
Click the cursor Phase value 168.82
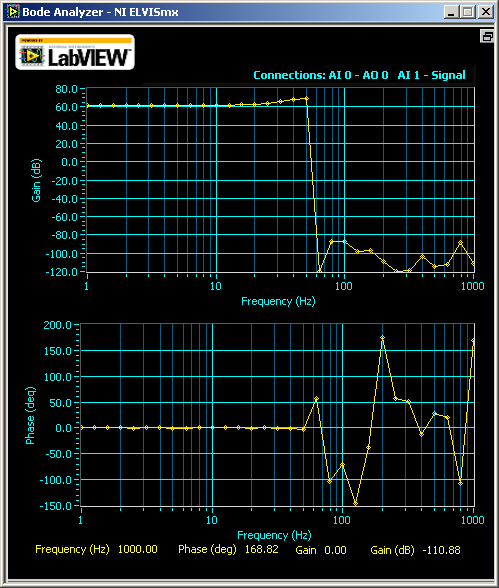pos(262,549)
